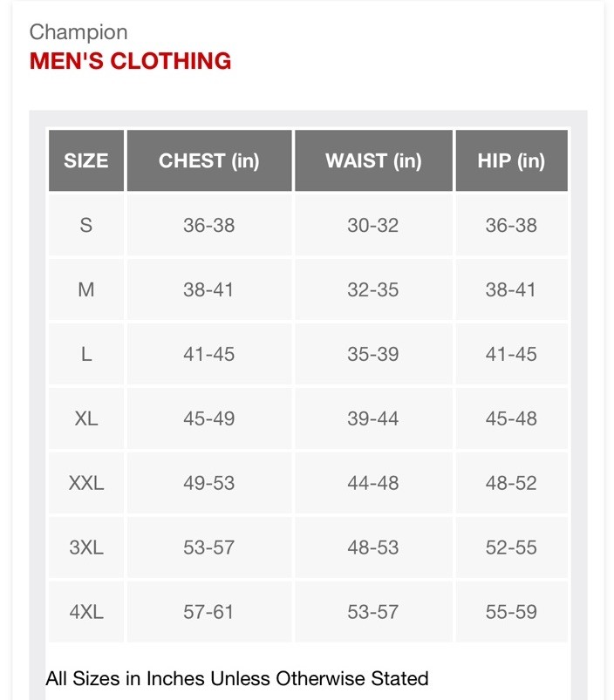Click the HIP (in) column header
614x700 pixels.
click(x=511, y=161)
